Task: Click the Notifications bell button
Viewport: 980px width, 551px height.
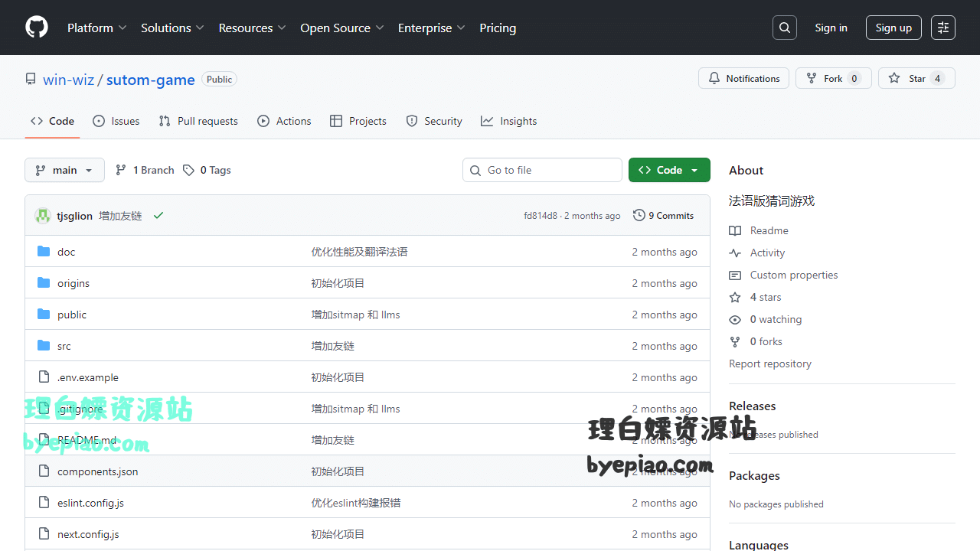Action: click(x=743, y=78)
